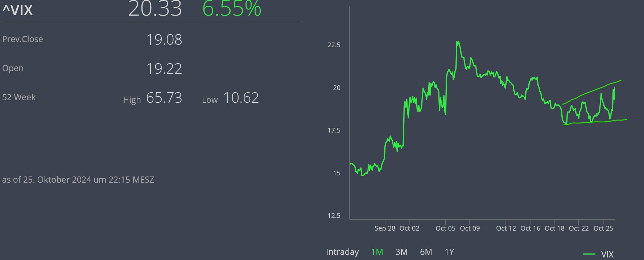Show the 6M chart range
This screenshot has height=260, width=644.
[x=426, y=252]
